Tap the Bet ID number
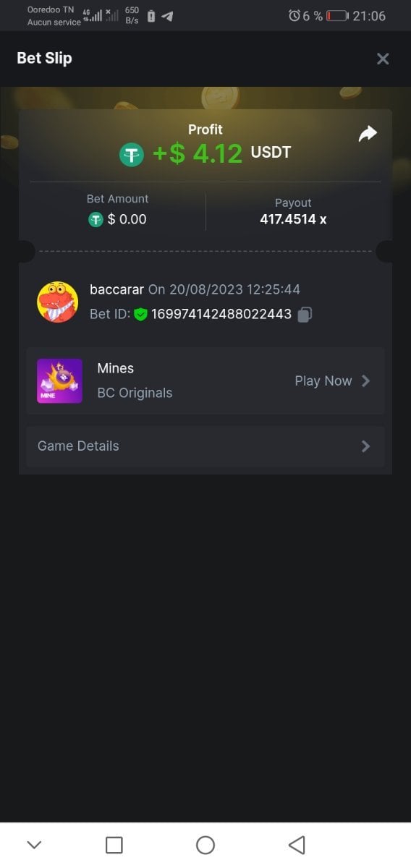This screenshot has height=868, width=411. pos(221,314)
